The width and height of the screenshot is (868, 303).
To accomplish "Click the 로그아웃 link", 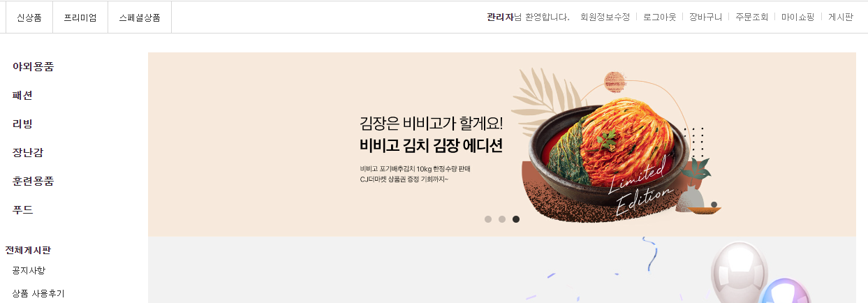I will coord(660,17).
